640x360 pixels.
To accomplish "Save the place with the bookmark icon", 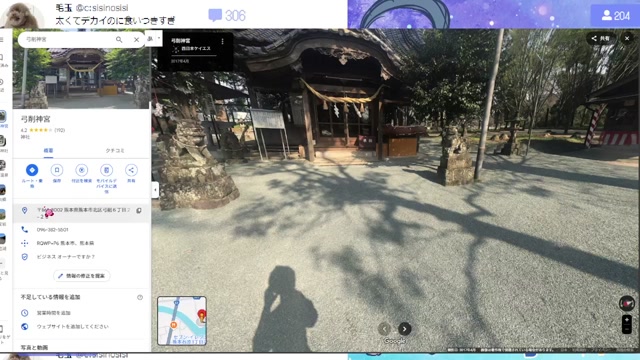I will click(57, 170).
